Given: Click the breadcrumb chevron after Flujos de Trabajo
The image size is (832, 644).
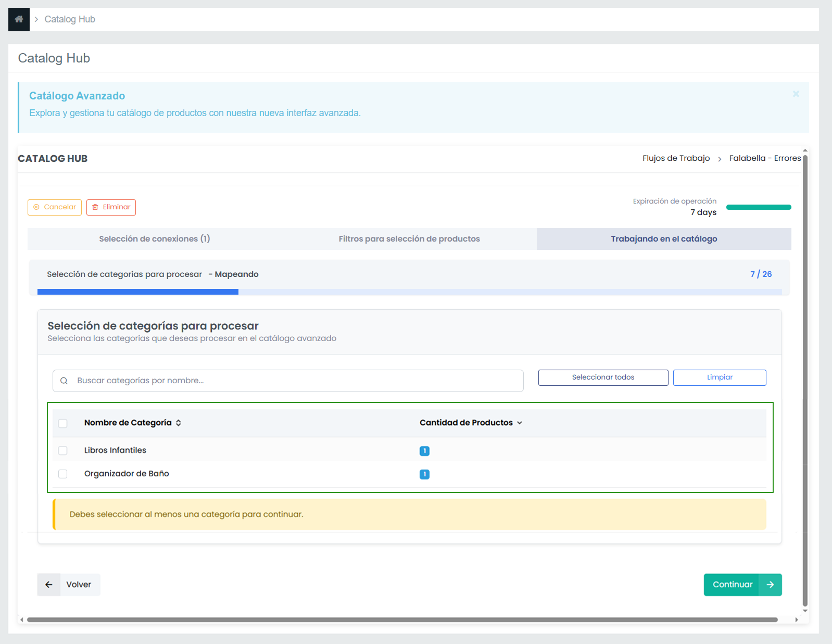Looking at the screenshot, I should click(720, 159).
